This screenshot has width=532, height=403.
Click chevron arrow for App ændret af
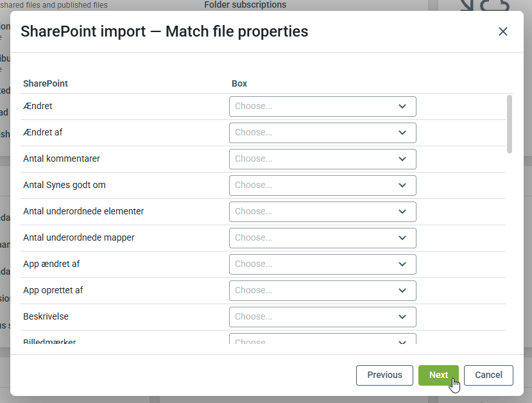402,264
